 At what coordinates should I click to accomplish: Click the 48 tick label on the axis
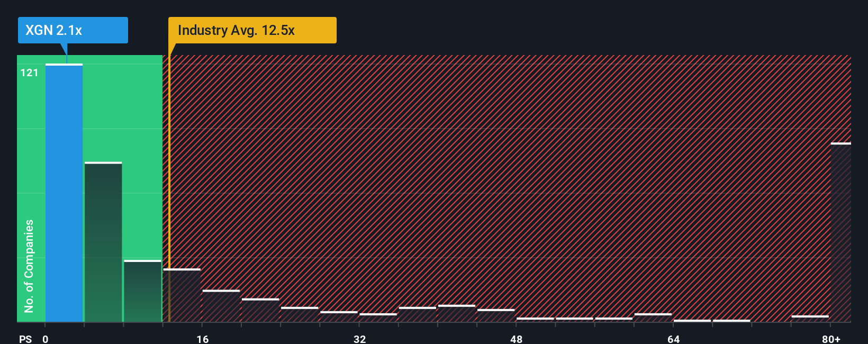[x=517, y=339]
